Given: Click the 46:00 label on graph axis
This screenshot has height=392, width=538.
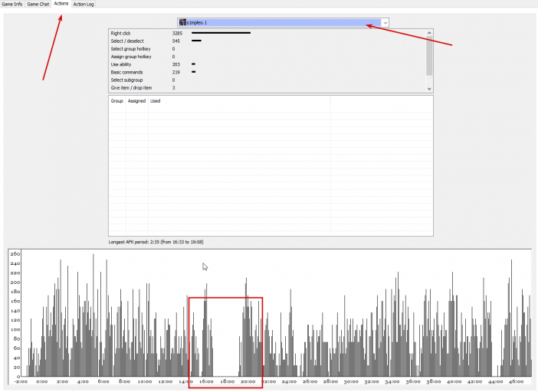Looking at the screenshot, I should coord(516,381).
